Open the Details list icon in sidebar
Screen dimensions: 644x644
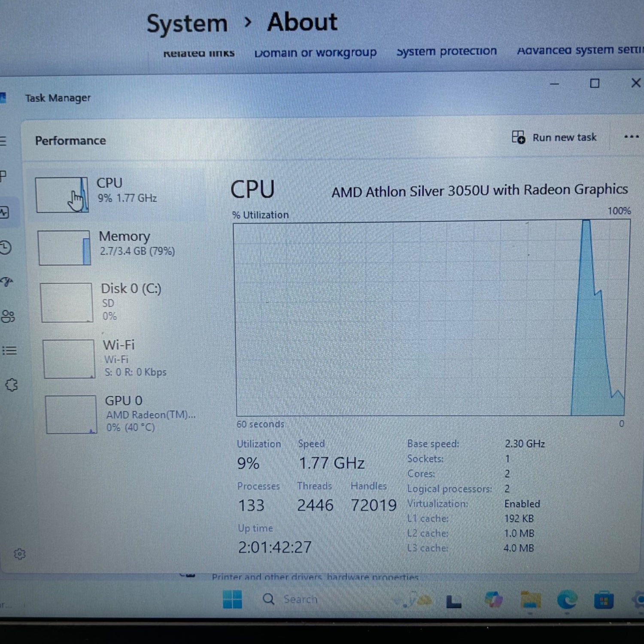[9, 351]
